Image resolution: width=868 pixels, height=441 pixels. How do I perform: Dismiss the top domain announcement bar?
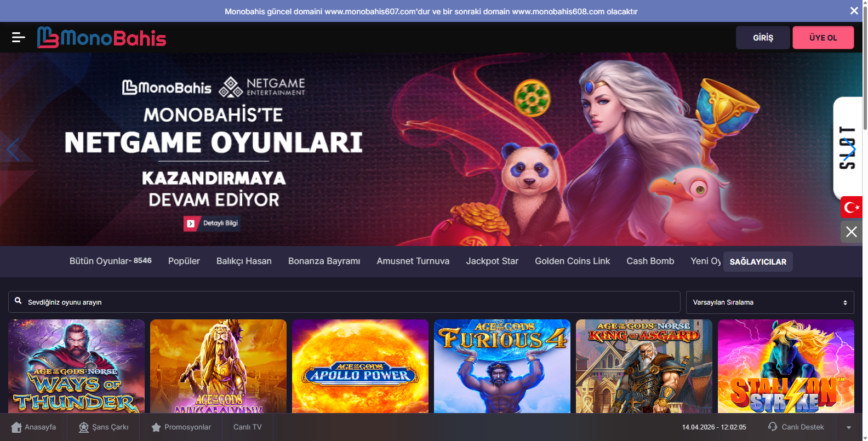point(854,11)
